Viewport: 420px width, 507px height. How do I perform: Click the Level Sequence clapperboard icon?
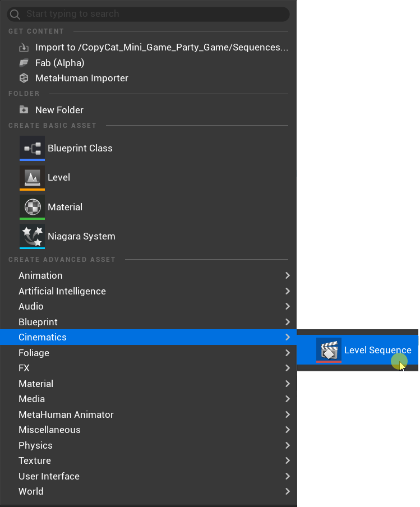coord(329,350)
